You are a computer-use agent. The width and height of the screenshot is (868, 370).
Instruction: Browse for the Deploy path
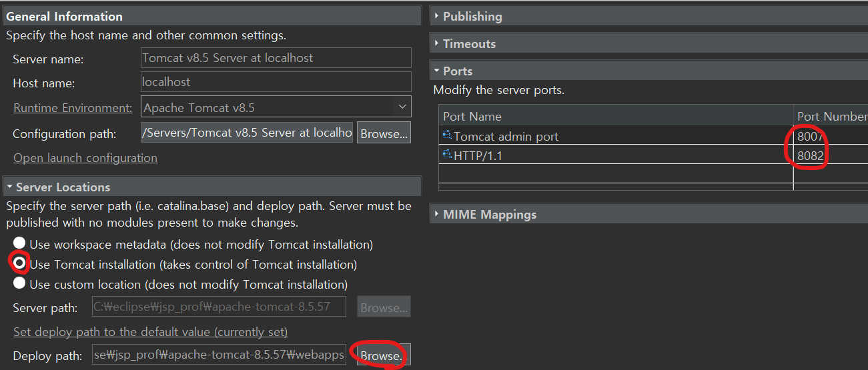pyautogui.click(x=384, y=355)
